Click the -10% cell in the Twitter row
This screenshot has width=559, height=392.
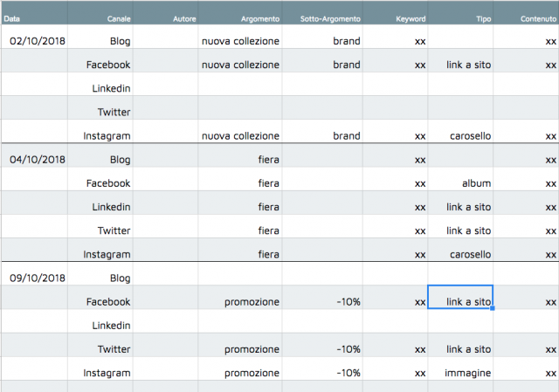(x=322, y=346)
